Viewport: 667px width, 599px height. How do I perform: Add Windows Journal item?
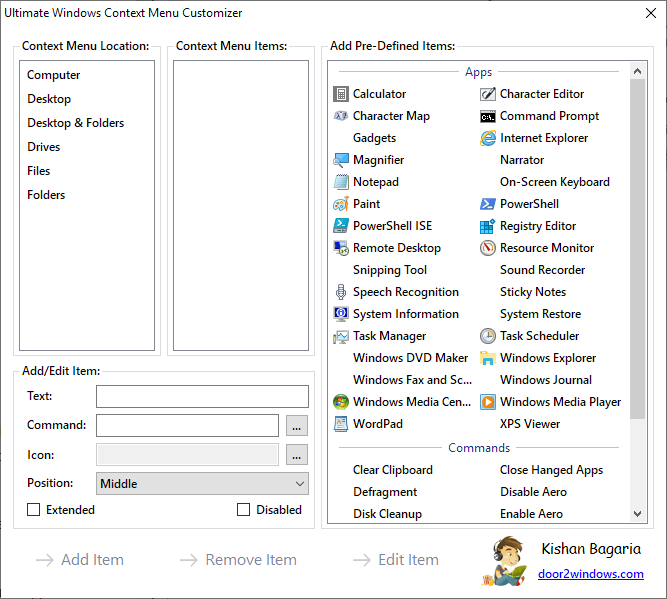(546, 380)
